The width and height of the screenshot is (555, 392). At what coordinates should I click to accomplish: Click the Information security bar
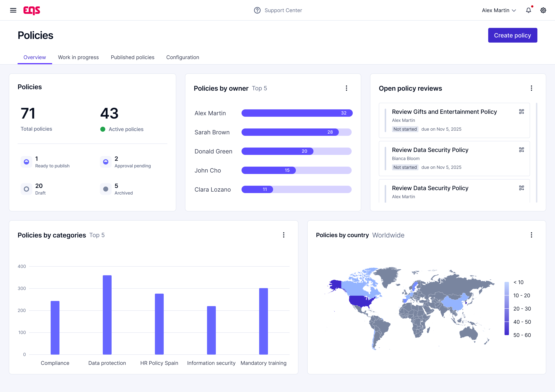pos(211,330)
